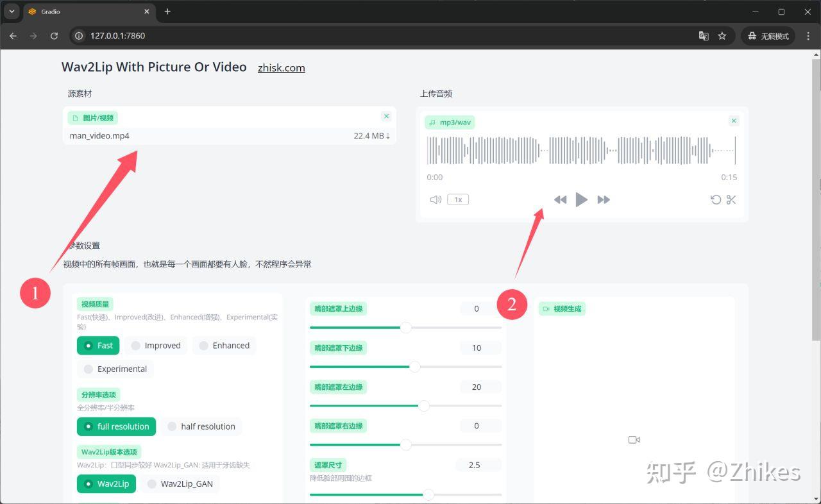Select the Wav2Lip_GAN version option

[x=180, y=483]
